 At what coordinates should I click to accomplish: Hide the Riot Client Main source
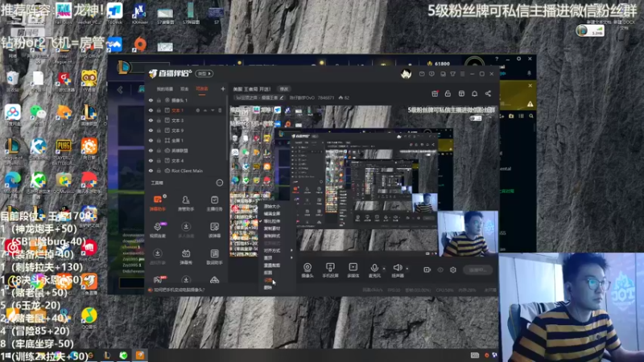[151, 171]
